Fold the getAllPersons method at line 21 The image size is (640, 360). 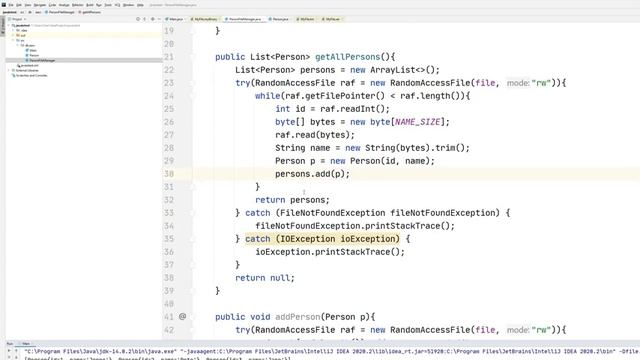coord(192,57)
